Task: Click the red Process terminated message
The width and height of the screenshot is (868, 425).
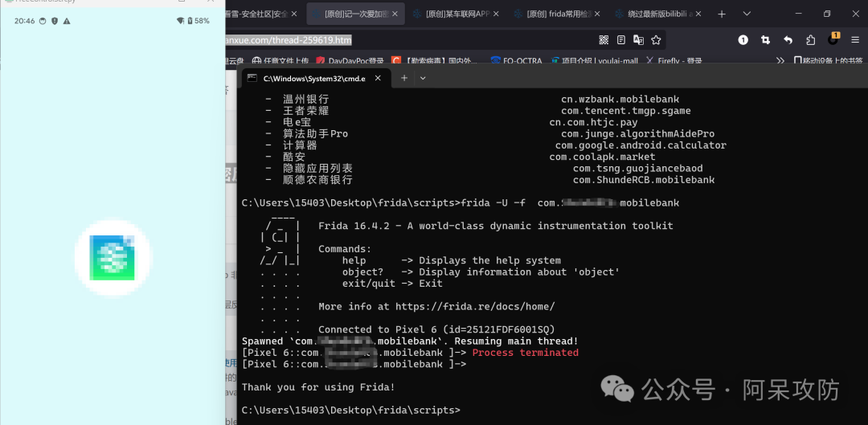Action: coord(526,353)
